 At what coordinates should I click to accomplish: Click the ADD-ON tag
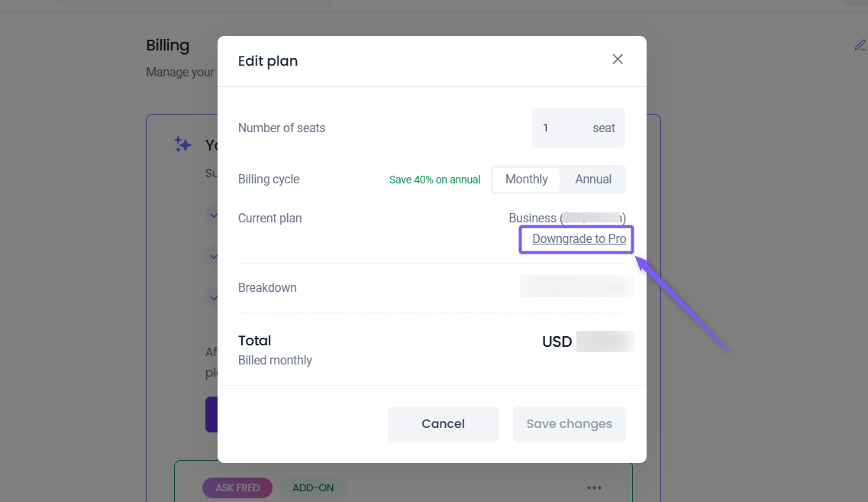tap(313, 487)
